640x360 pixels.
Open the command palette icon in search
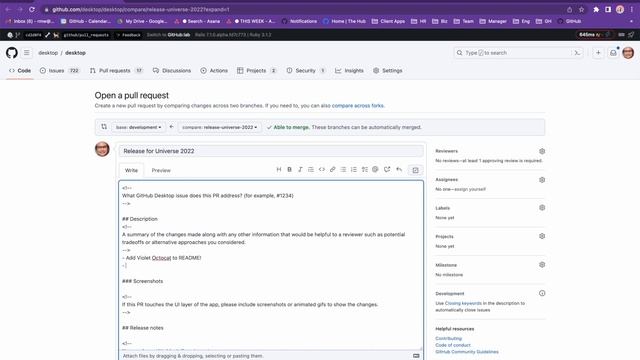pyautogui.click(x=577, y=53)
